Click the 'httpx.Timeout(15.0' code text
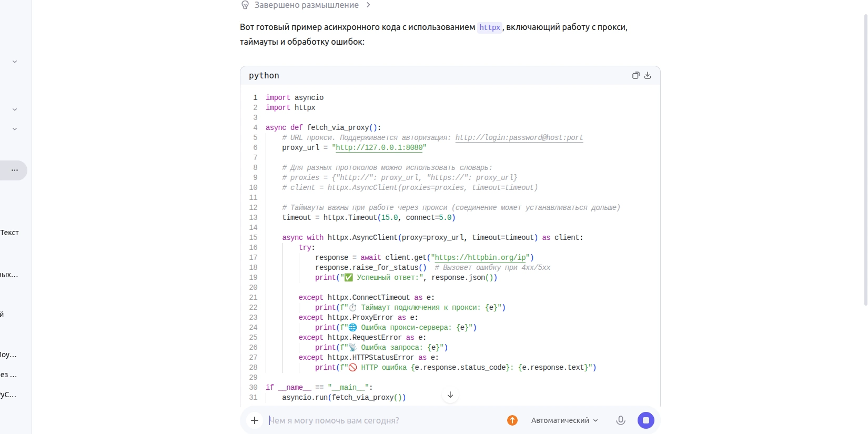Viewport: 868px width, 434px height. pos(361,217)
